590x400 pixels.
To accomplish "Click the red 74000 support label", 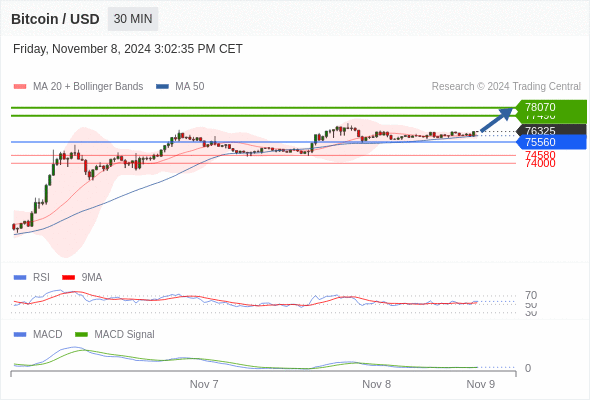I will tap(540, 163).
